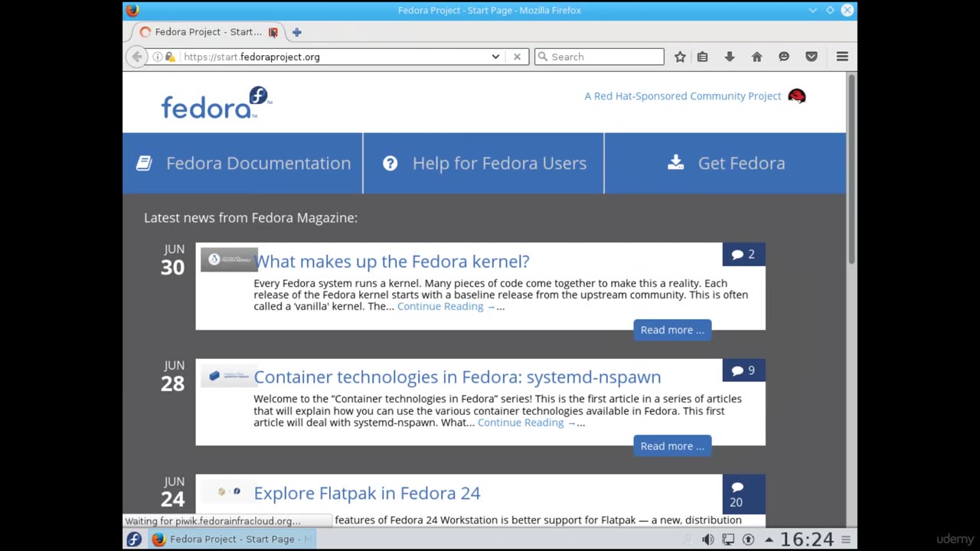Image resolution: width=980 pixels, height=551 pixels.
Task: Open Fedora application launcher in taskbar
Action: 134,539
